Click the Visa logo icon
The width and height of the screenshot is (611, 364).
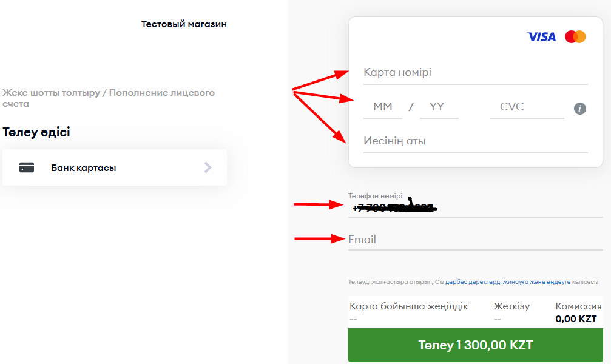click(x=541, y=36)
